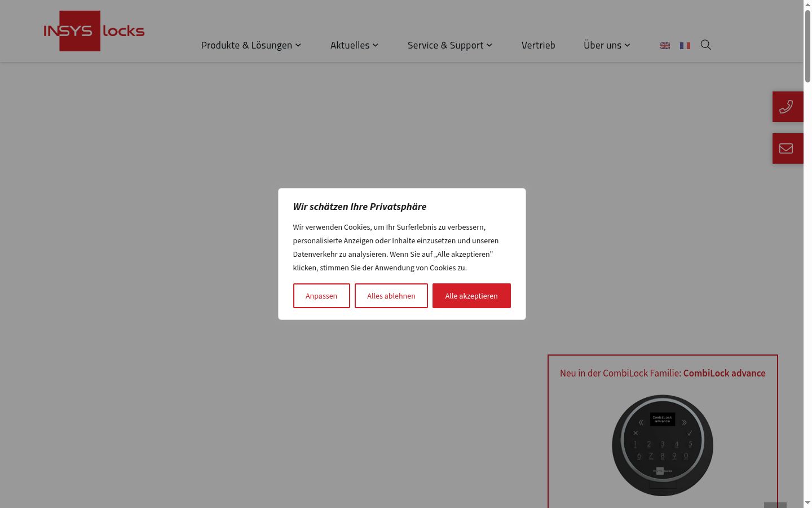Click the 'Wir schätzen Ihre Privatsphäre' heading
The image size is (812, 508).
pos(360,207)
